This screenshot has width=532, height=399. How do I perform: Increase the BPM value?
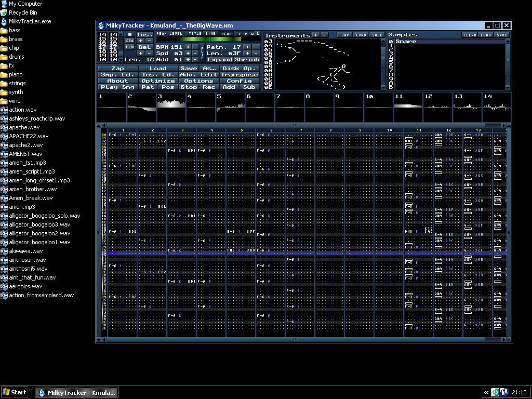coord(188,47)
